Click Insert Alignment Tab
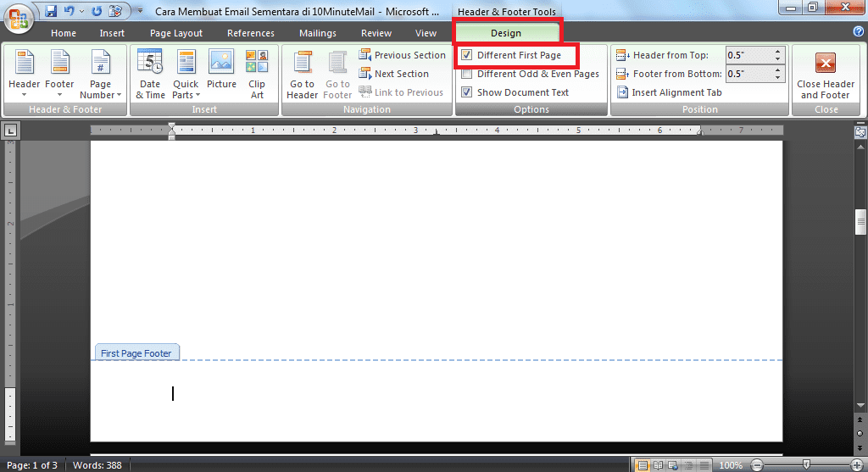868x472 pixels. tap(670, 92)
